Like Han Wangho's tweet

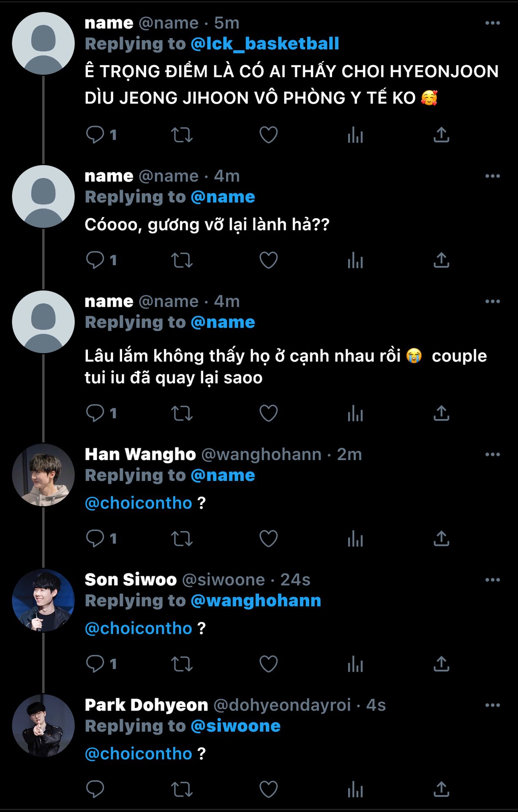pyautogui.click(x=268, y=538)
